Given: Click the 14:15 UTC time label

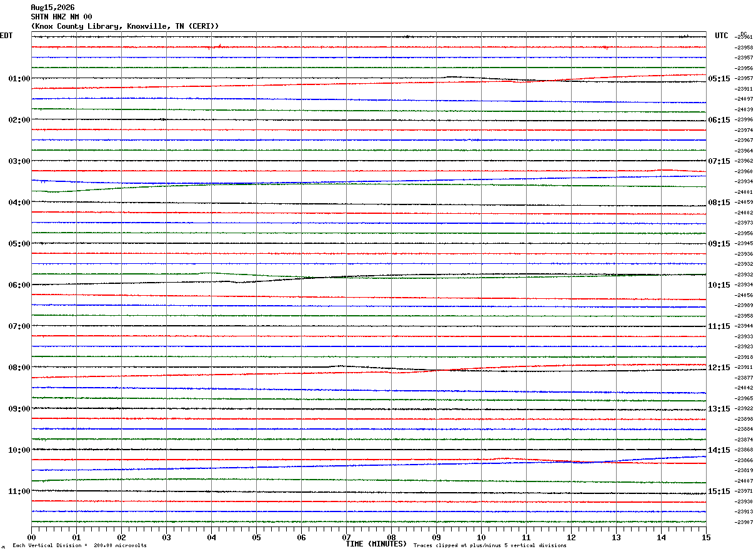Looking at the screenshot, I should 719,450.
